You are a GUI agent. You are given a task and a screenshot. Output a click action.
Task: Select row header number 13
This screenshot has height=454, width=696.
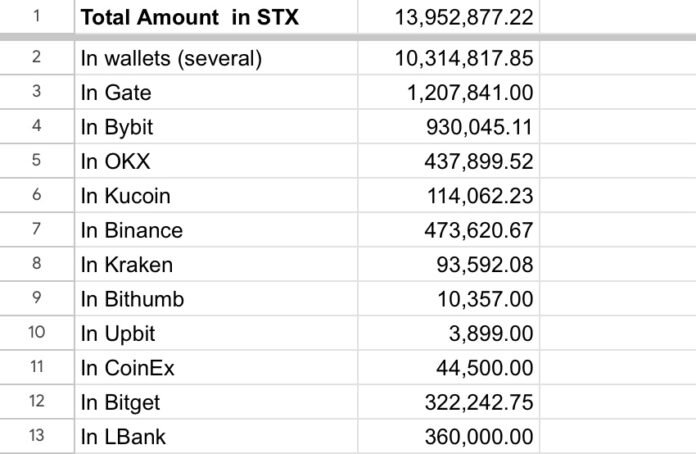36,436
